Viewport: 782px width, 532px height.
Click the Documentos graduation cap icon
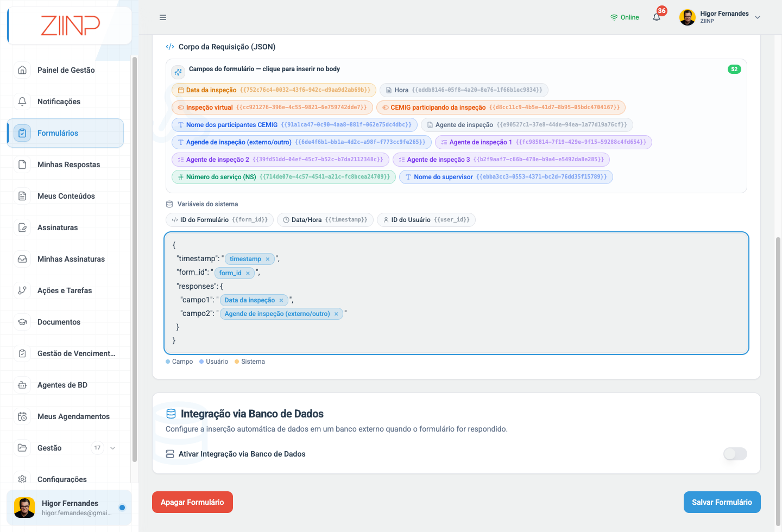point(22,322)
